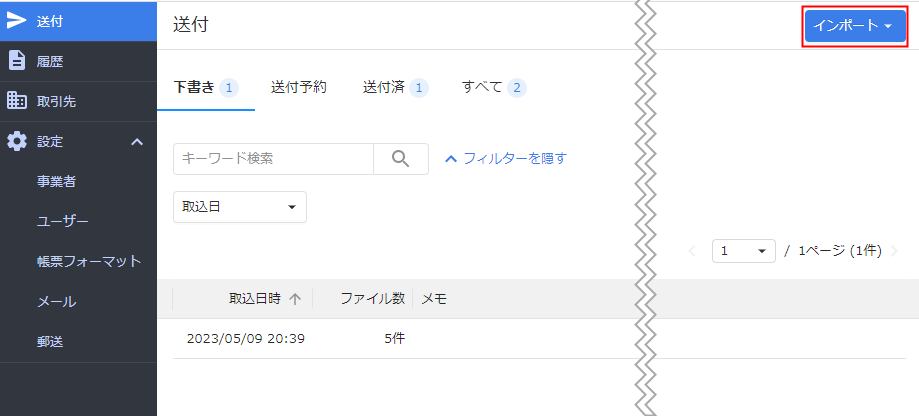The height and width of the screenshot is (416, 919).
Task: Switch to the 送付済 tab
Action: tap(396, 88)
